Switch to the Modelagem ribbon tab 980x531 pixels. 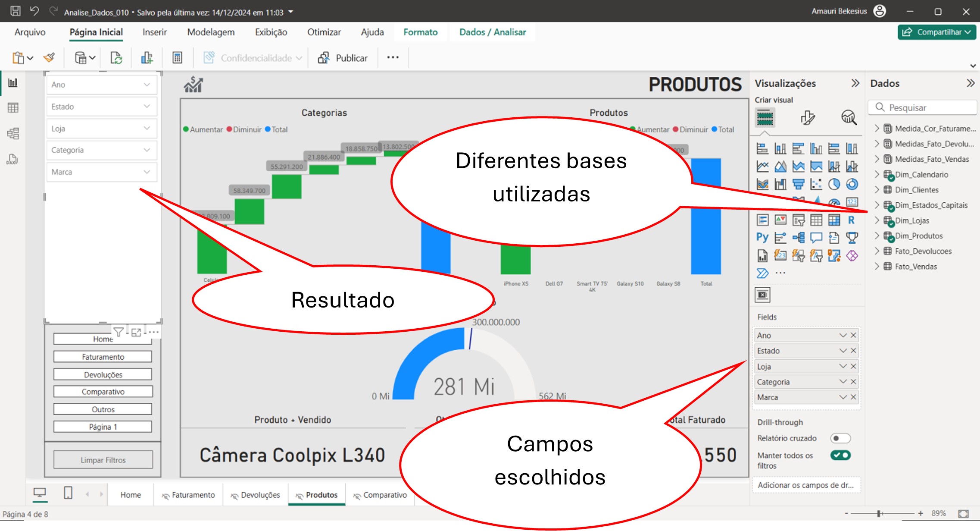[x=211, y=32]
